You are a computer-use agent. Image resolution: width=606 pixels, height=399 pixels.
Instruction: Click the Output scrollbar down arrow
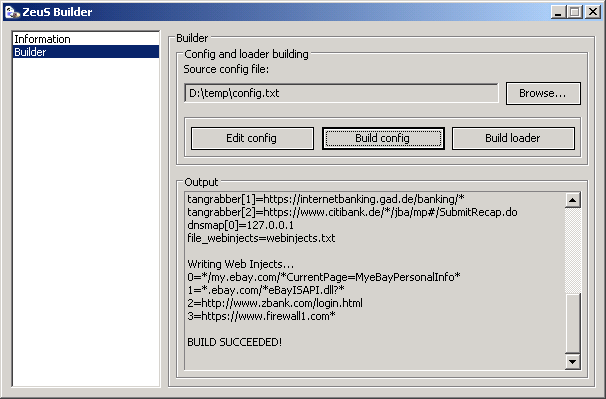point(572,361)
